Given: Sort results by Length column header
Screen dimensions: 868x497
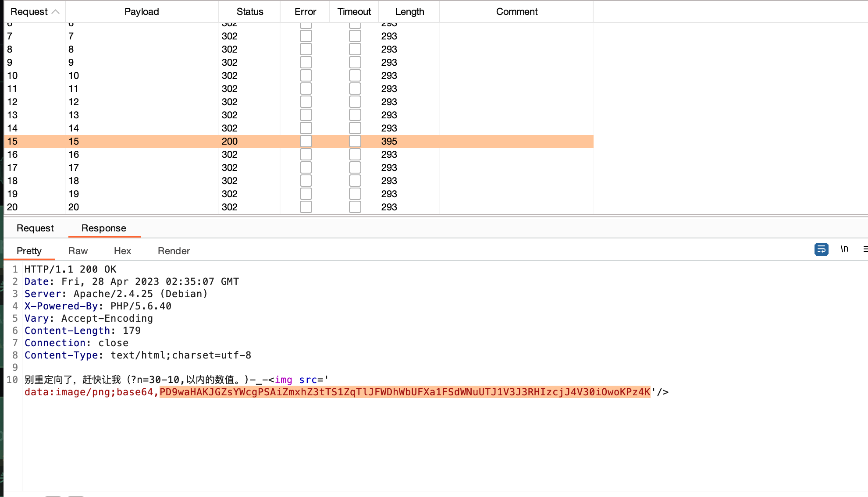Looking at the screenshot, I should (x=409, y=12).
